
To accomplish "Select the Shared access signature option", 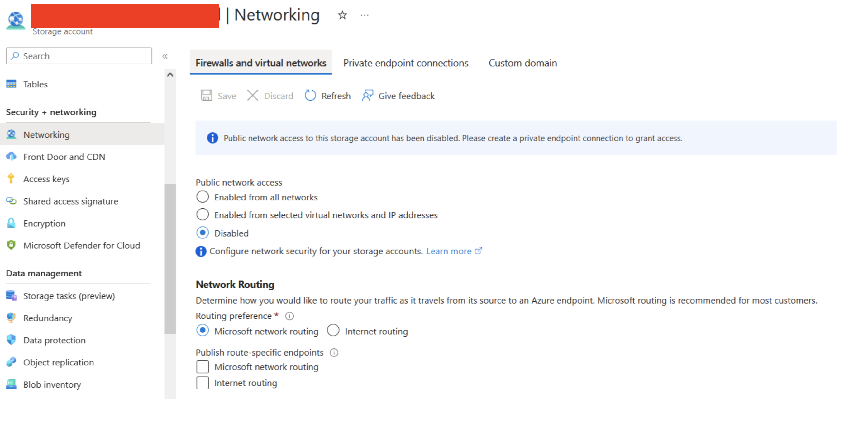I will pyautogui.click(x=70, y=201).
